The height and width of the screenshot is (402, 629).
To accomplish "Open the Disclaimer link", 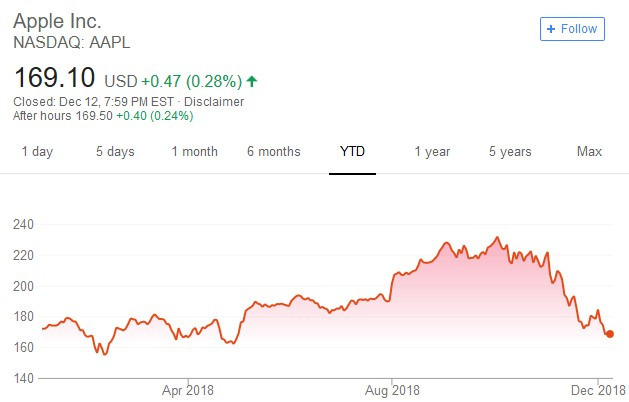I will click(x=214, y=102).
